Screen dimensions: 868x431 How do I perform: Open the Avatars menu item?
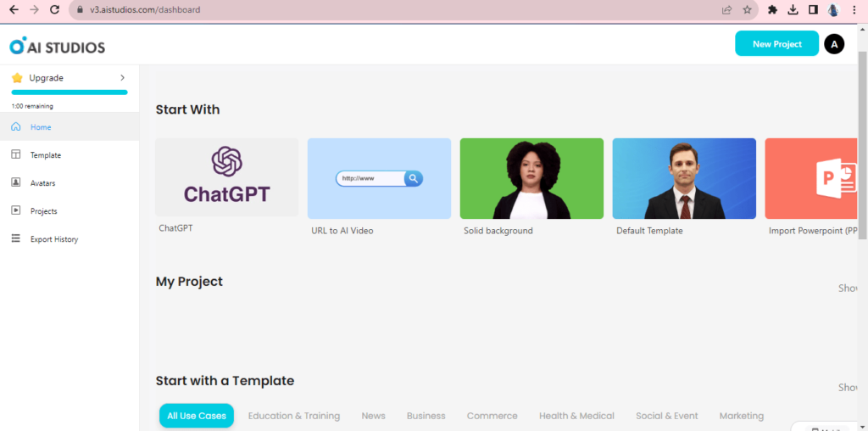pyautogui.click(x=70, y=182)
